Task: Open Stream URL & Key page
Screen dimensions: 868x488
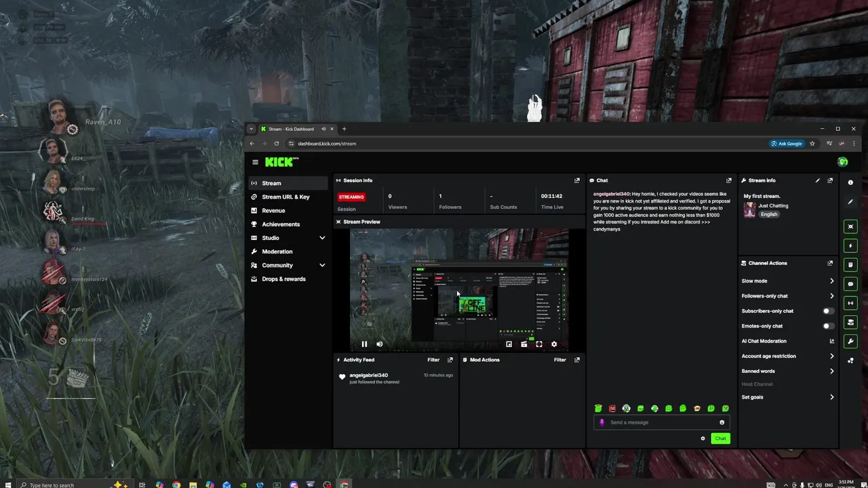Action: tap(288, 197)
